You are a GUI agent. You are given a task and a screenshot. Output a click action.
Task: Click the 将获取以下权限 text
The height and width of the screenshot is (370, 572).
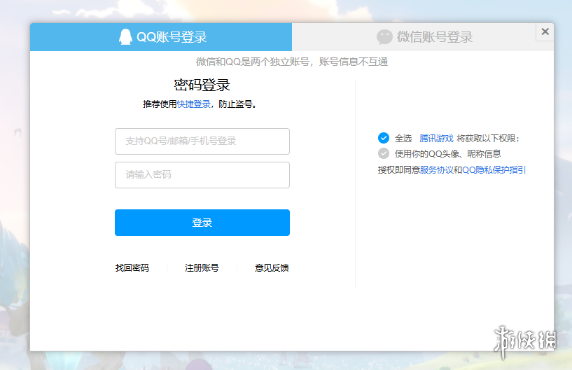point(488,138)
